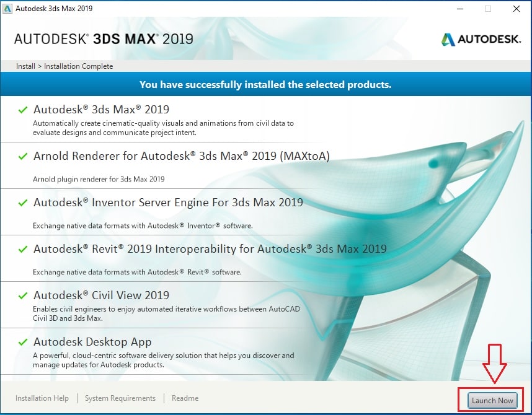Select the 'Autodesk® 3ds Max® 2019' product title

[101, 110]
